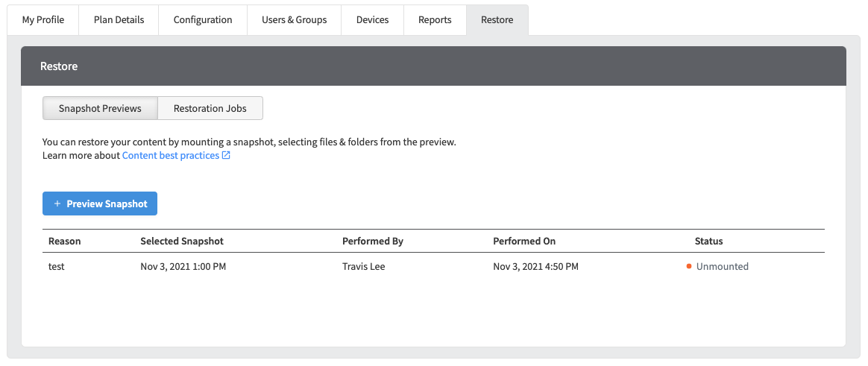
Task: Click the orange Unmounted status dot
Action: pyautogui.click(x=689, y=266)
